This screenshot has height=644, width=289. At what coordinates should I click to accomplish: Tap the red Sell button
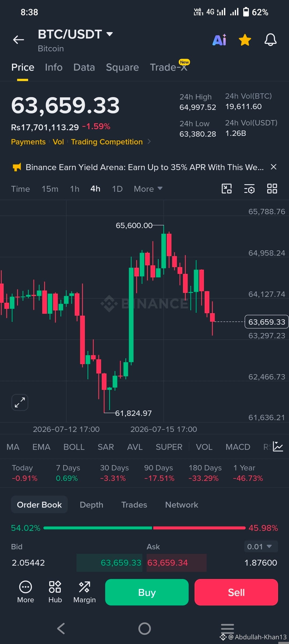[236, 592]
